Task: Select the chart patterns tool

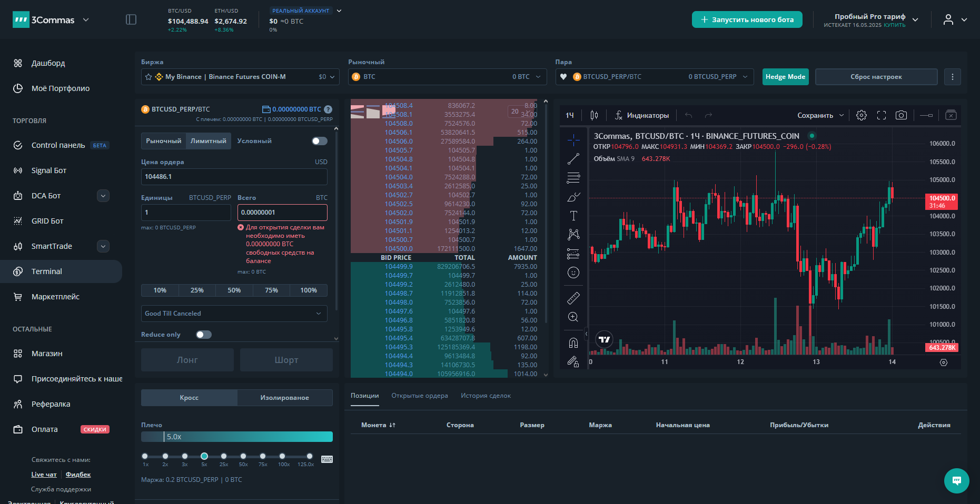Action: point(573,235)
